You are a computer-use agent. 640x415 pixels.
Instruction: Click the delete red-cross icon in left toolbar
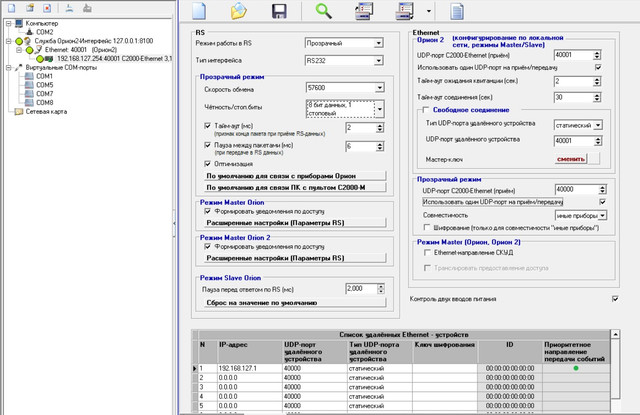[x=47, y=8]
